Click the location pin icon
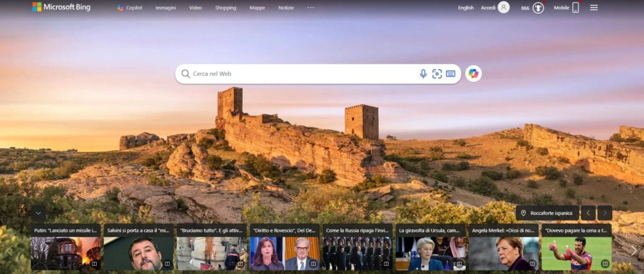The image size is (644, 274). [523, 213]
